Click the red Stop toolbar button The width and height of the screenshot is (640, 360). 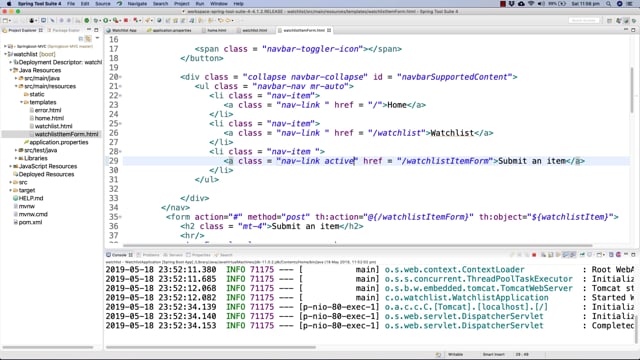pyautogui.click(x=126, y=20)
